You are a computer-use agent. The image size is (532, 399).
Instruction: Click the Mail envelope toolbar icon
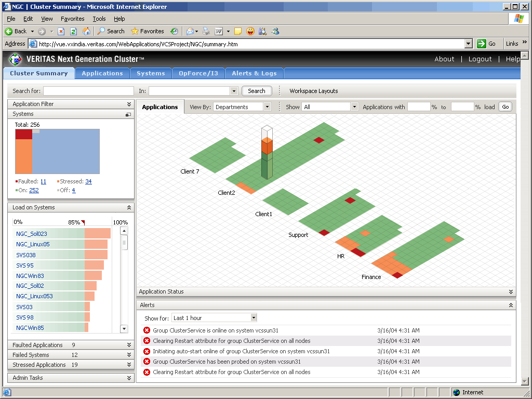pyautogui.click(x=190, y=31)
